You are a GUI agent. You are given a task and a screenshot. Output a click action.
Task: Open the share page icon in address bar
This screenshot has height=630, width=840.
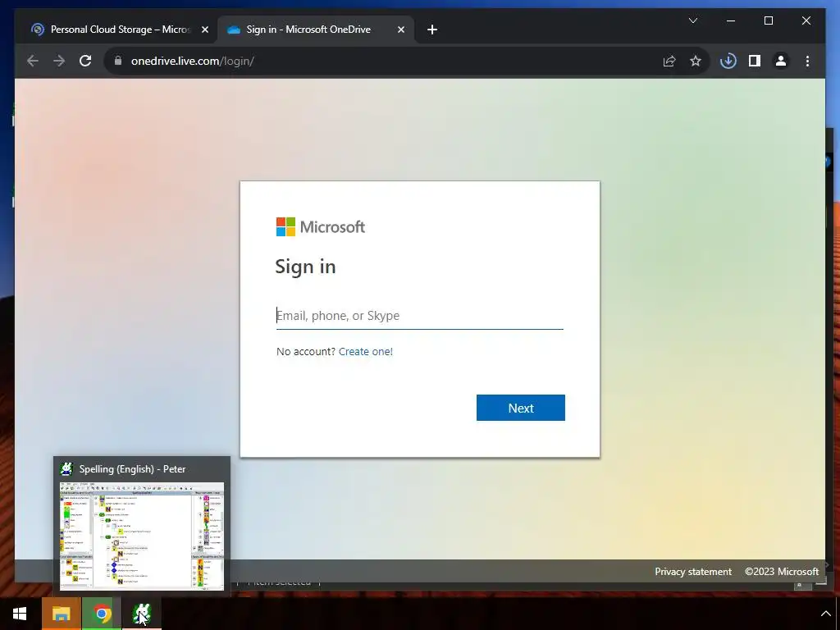click(669, 61)
